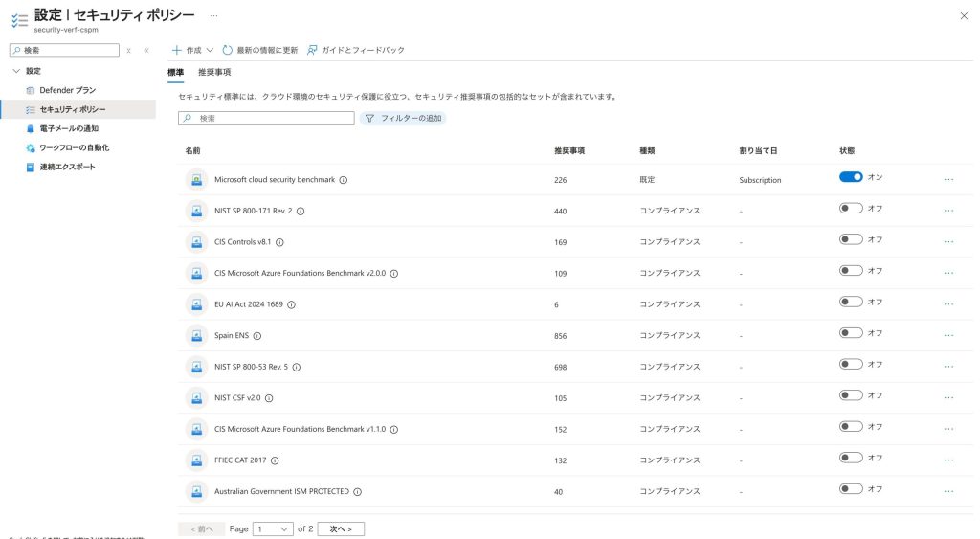Click the フィルターの追加 button
Screen dimensions: 980x539
pyautogui.click(x=403, y=118)
